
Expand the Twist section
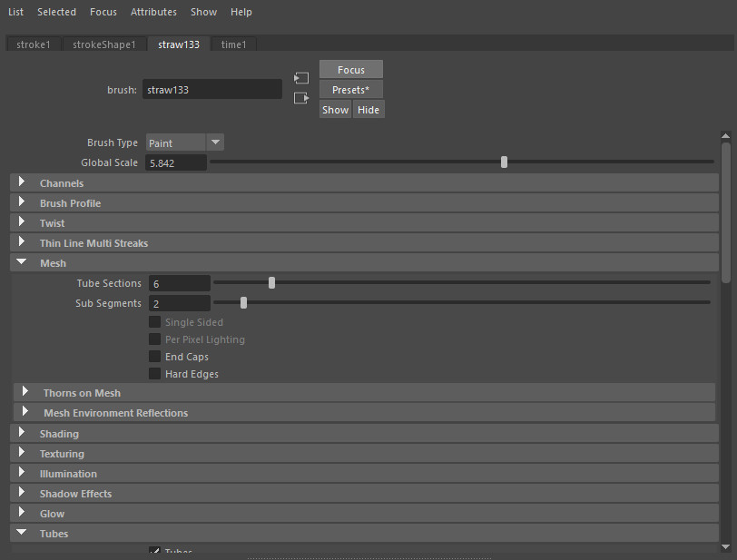point(364,223)
